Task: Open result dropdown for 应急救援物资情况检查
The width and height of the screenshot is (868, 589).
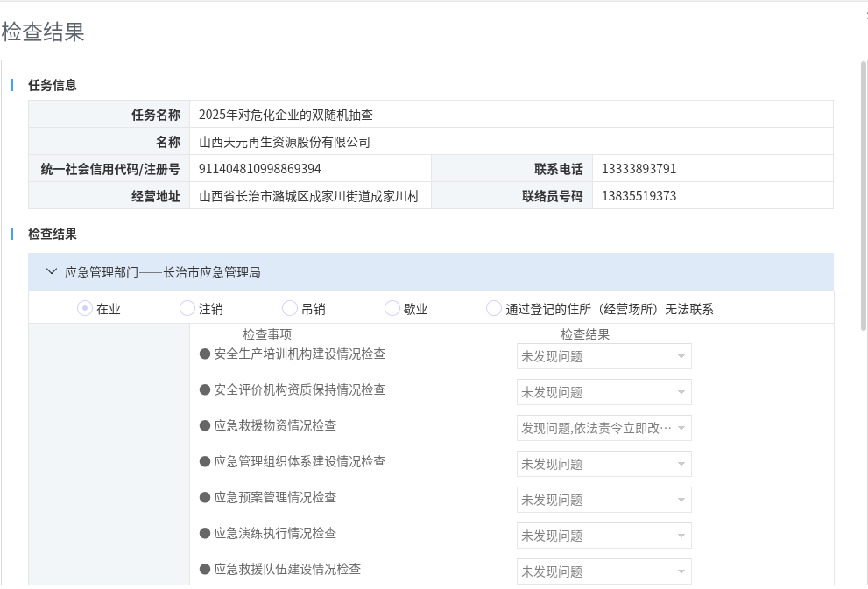Action: click(603, 428)
